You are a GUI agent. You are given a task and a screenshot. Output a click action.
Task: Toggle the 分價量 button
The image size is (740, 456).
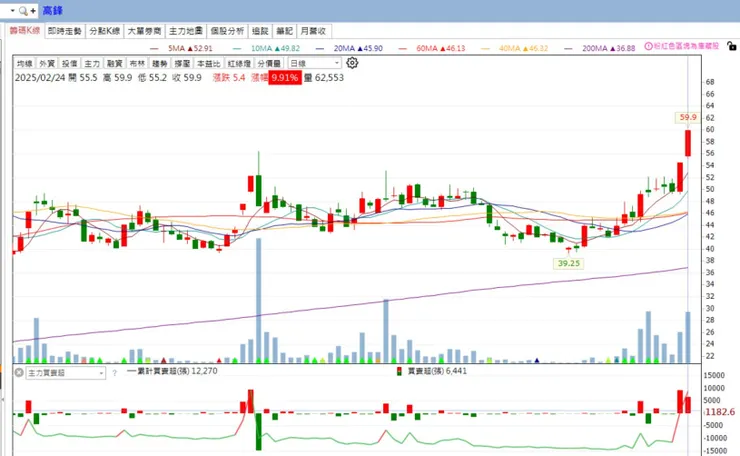pos(269,63)
